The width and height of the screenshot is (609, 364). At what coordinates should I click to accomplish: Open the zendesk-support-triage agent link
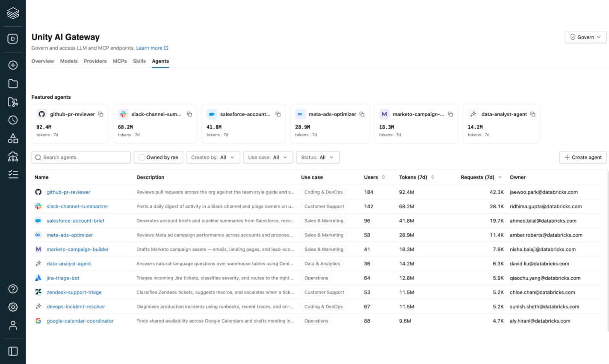click(x=74, y=292)
